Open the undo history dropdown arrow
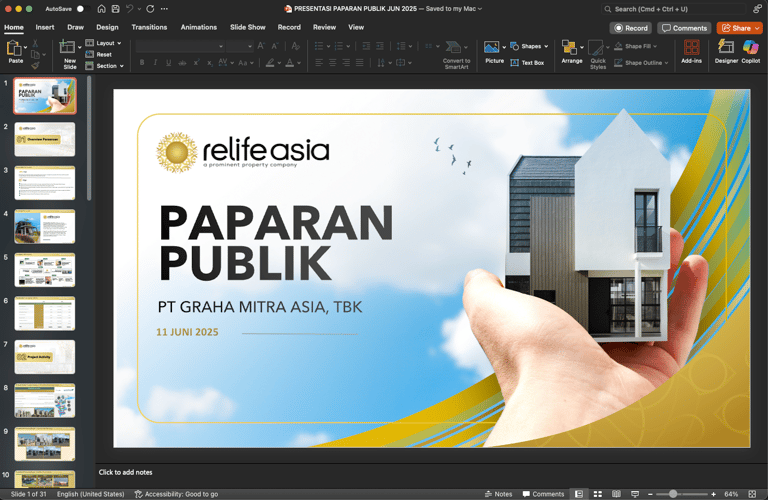The image size is (768, 500). [140, 9]
